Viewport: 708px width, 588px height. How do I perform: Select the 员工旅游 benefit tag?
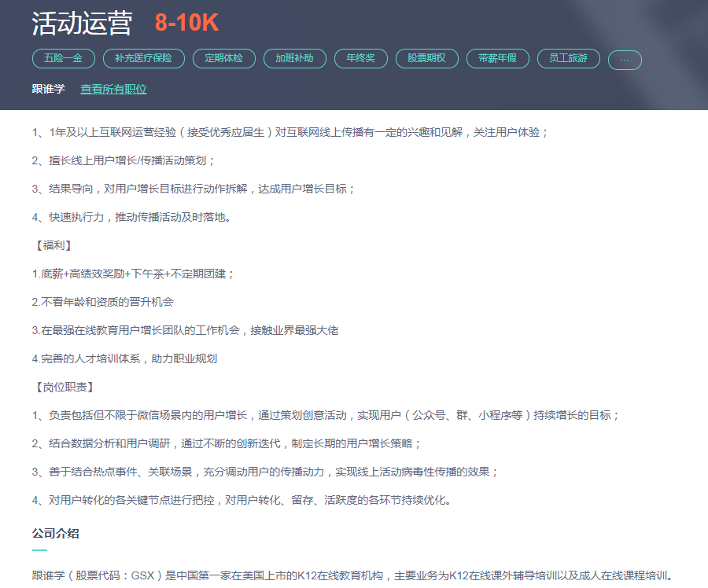pos(569,58)
